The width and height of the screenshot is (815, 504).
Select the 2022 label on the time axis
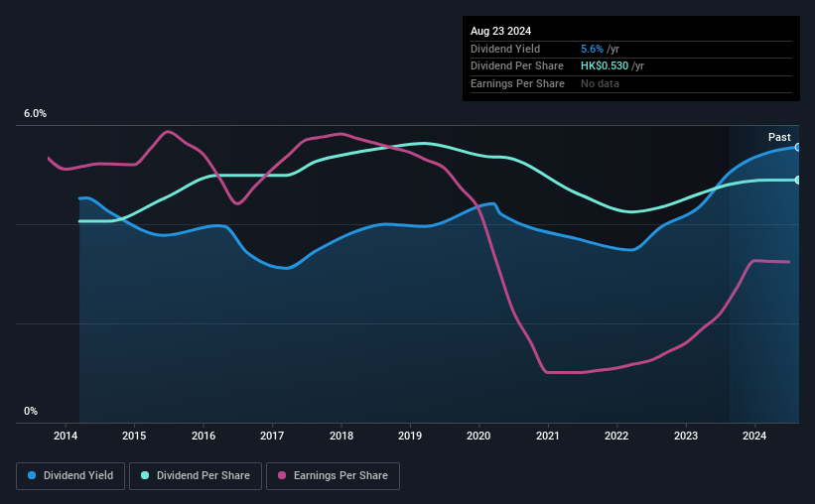[x=616, y=436]
